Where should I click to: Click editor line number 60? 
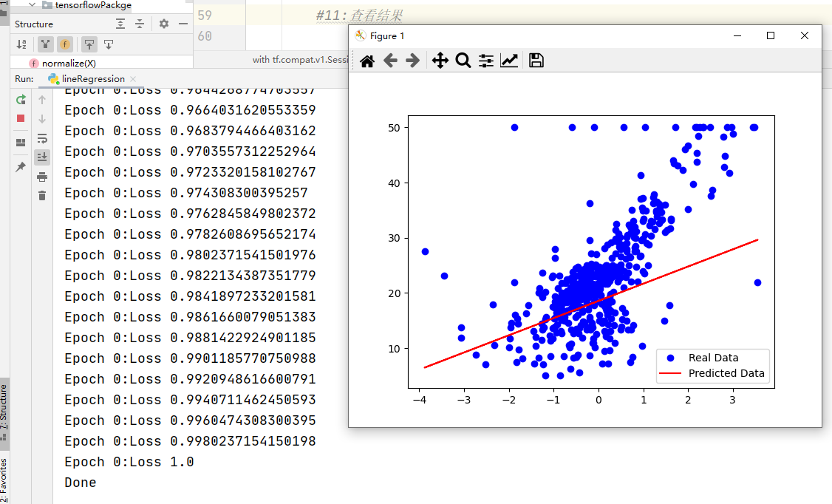(x=204, y=36)
